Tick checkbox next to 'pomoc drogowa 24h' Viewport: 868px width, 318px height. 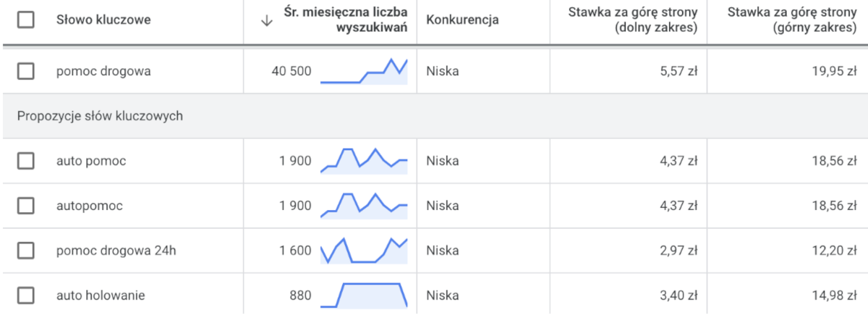25,251
